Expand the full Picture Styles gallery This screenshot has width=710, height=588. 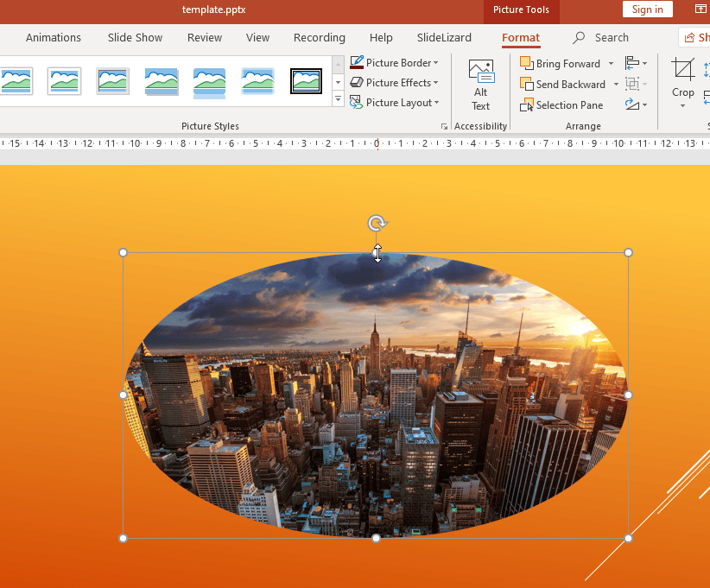coord(339,98)
